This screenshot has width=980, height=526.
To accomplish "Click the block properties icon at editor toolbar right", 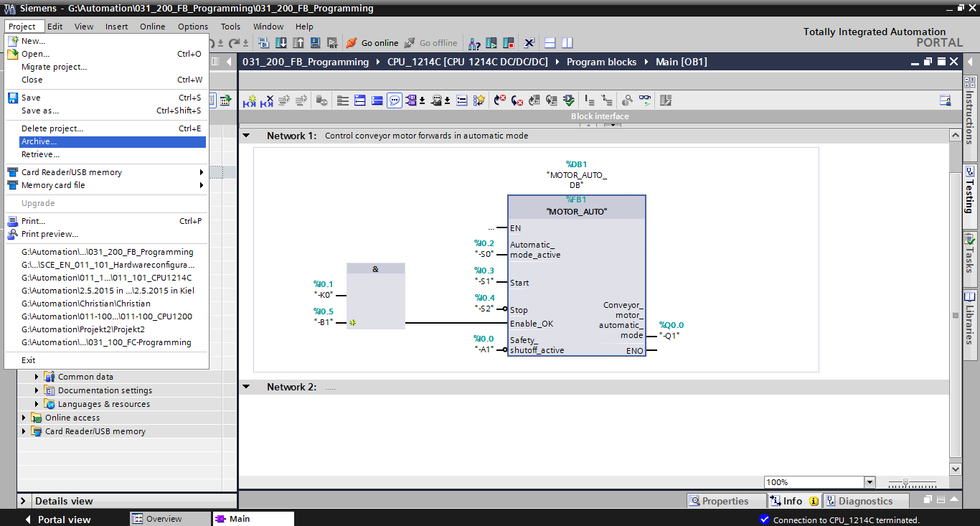I will pos(946,100).
